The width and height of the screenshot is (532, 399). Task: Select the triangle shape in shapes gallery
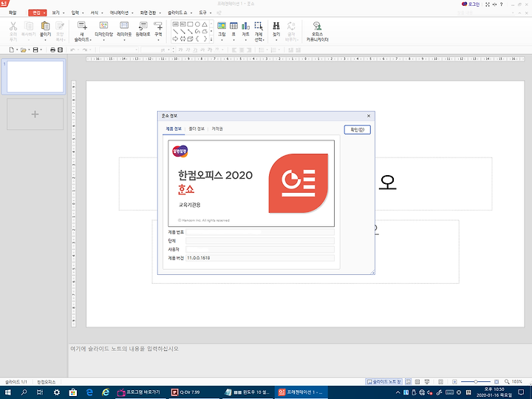[x=205, y=24]
